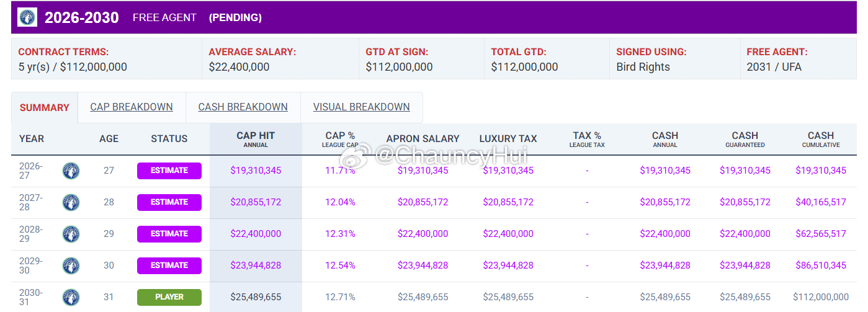Viewport: 868px width, 312px height.
Task: Click the Bird Rights signing value
Action: click(x=643, y=67)
